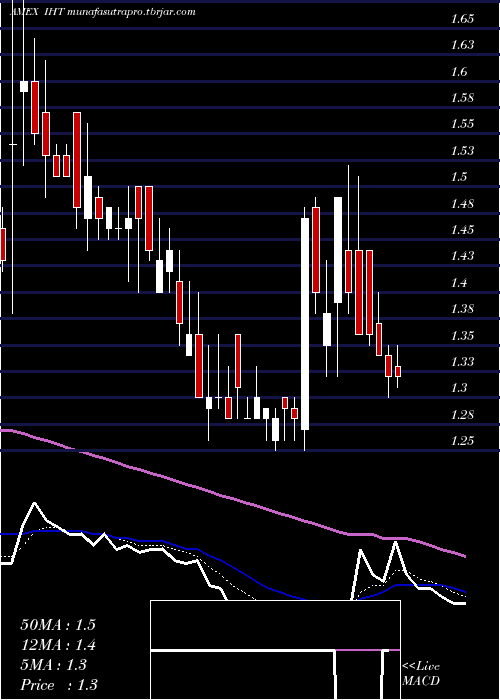Click the 'AMEX IHT munafasutrapro.tbrjar.com' title text
The image size is (500, 700).
[102, 12]
